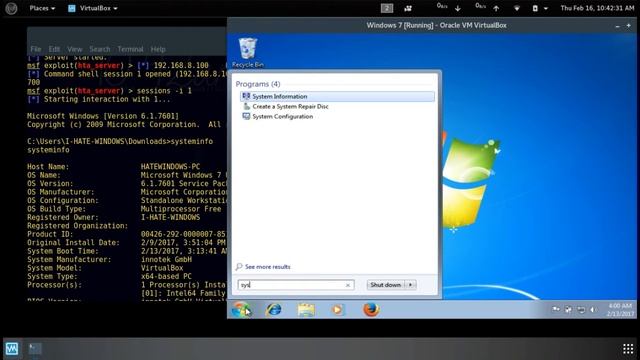
Task: Open VirtualBox app in bottom dock
Action: coord(11,349)
